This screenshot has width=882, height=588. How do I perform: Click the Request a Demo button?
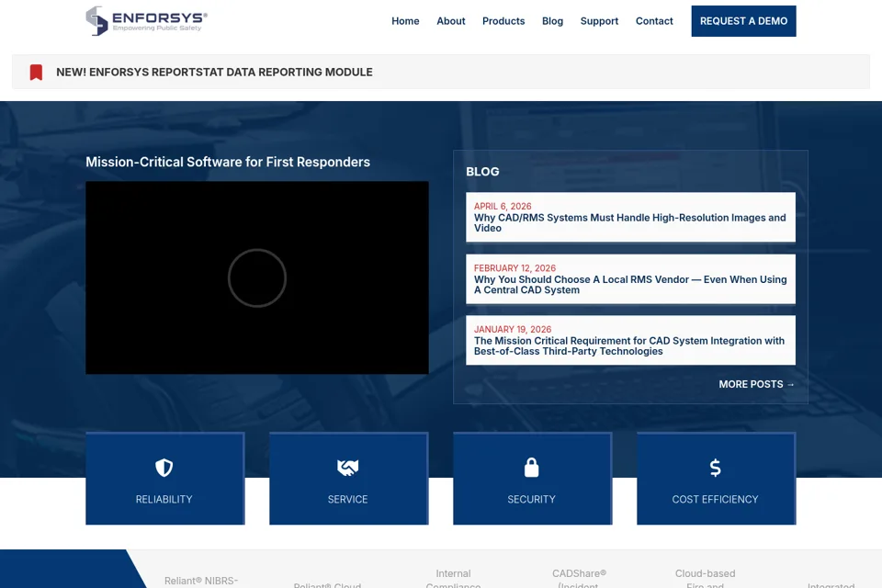pos(743,21)
